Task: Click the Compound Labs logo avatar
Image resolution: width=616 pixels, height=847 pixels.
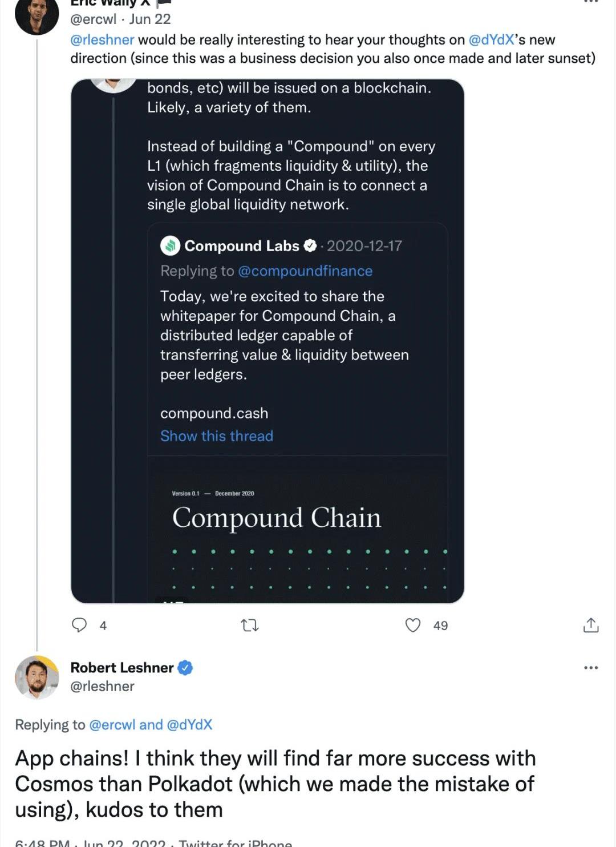Action: click(171, 245)
